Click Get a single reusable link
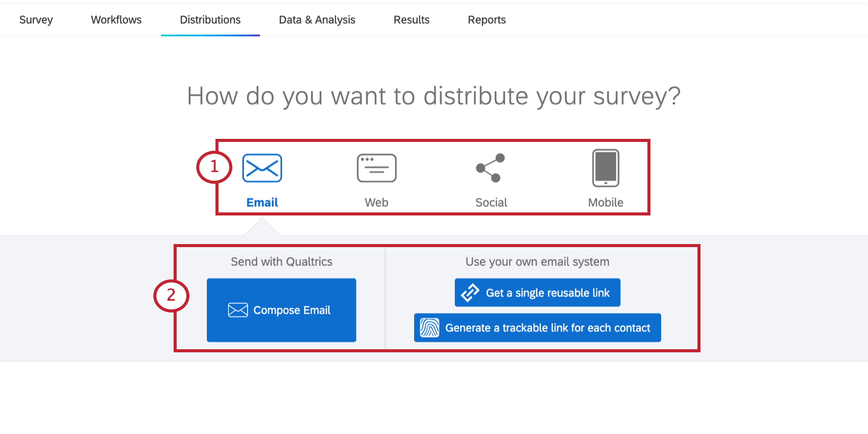 tap(547, 293)
